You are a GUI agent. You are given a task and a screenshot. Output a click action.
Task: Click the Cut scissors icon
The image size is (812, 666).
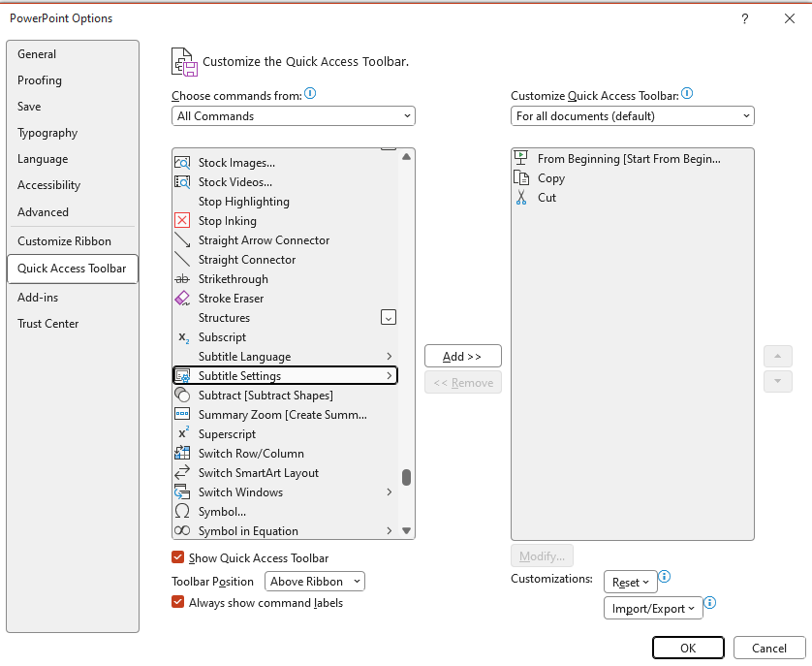click(521, 198)
